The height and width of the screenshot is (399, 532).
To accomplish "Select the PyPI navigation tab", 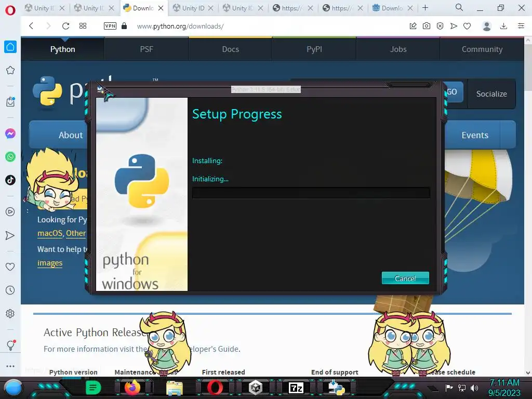I will [x=314, y=49].
